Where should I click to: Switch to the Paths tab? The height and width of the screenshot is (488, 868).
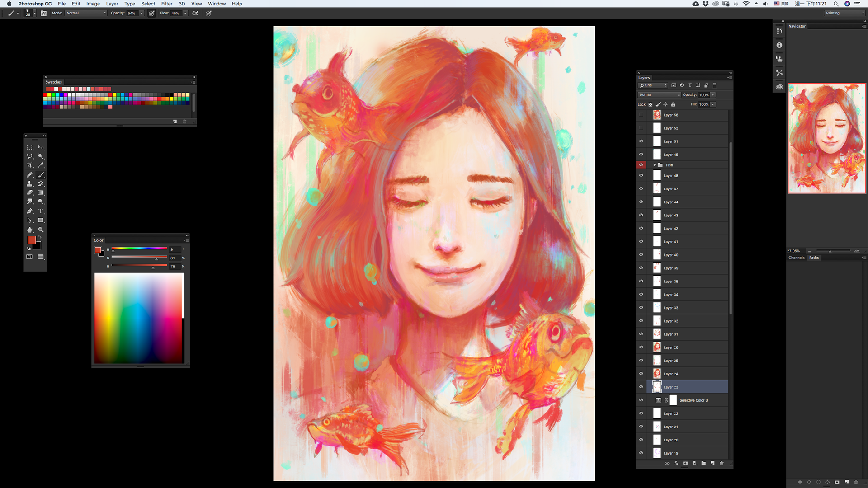[x=814, y=258]
